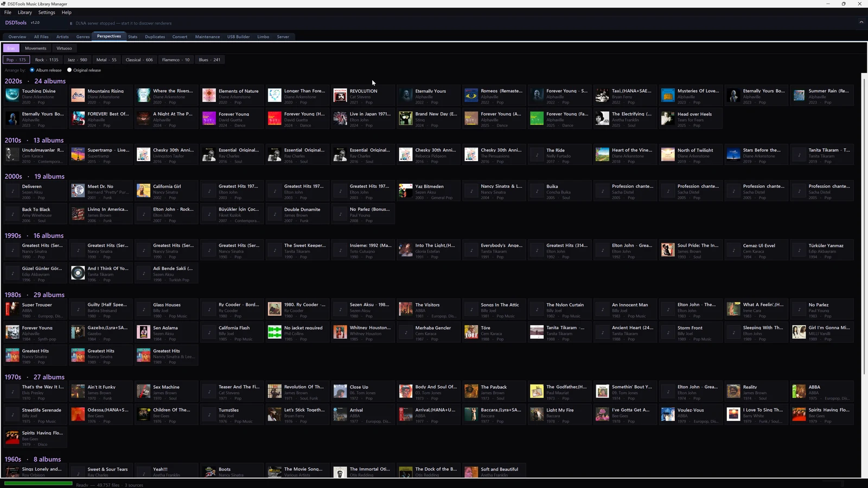Image resolution: width=868 pixels, height=488 pixels.
Task: Click the REVOLUTION Cat Stevens cover art
Action: point(340,95)
